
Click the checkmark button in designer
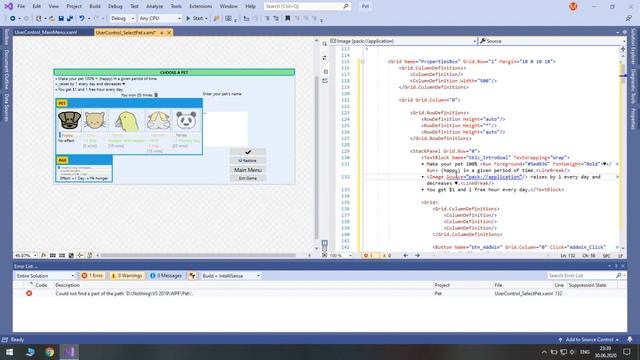tap(248, 152)
